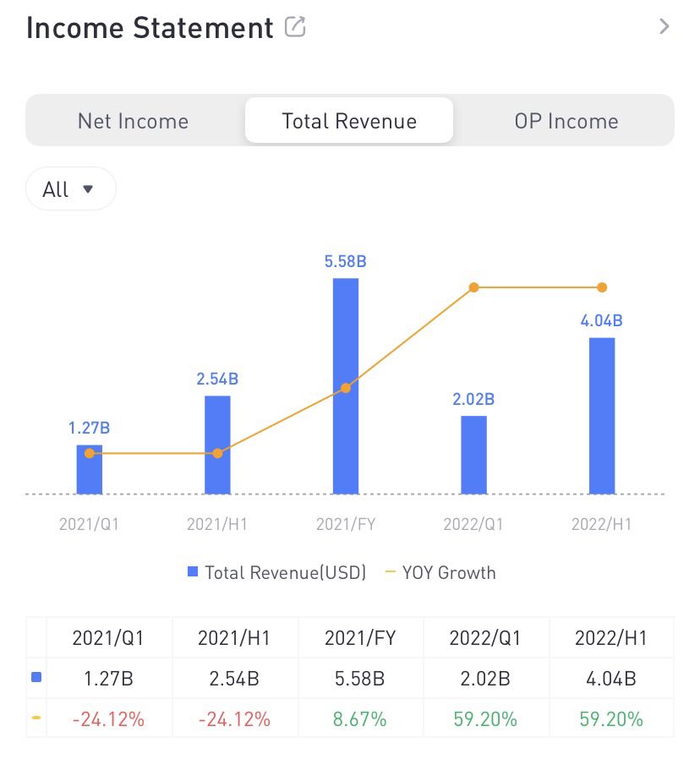The width and height of the screenshot is (700, 759).
Task: Click the 59.20% cell under 2022/Q1
Action: [486, 719]
